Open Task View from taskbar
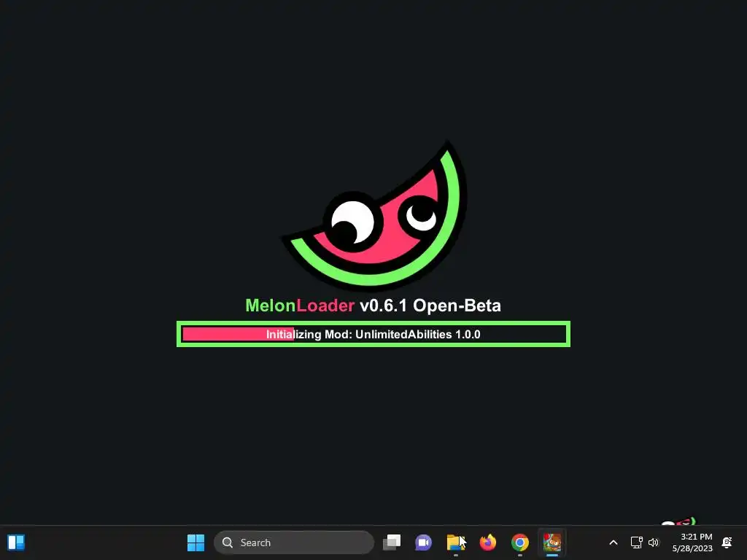This screenshot has height=560, width=747. point(392,542)
